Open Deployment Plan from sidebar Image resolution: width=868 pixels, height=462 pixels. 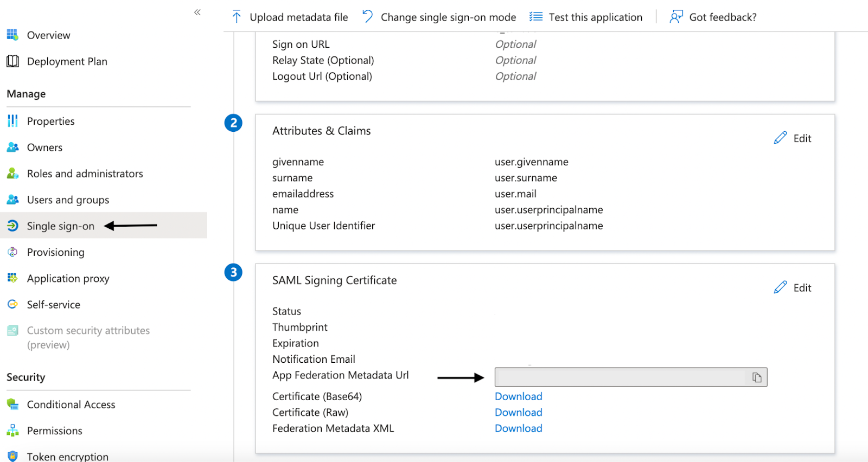pos(67,61)
